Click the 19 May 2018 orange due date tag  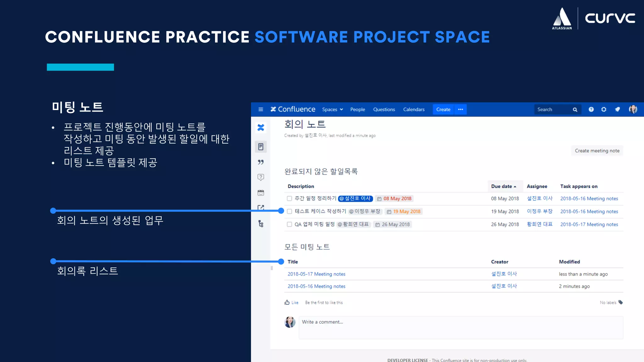pos(404,211)
